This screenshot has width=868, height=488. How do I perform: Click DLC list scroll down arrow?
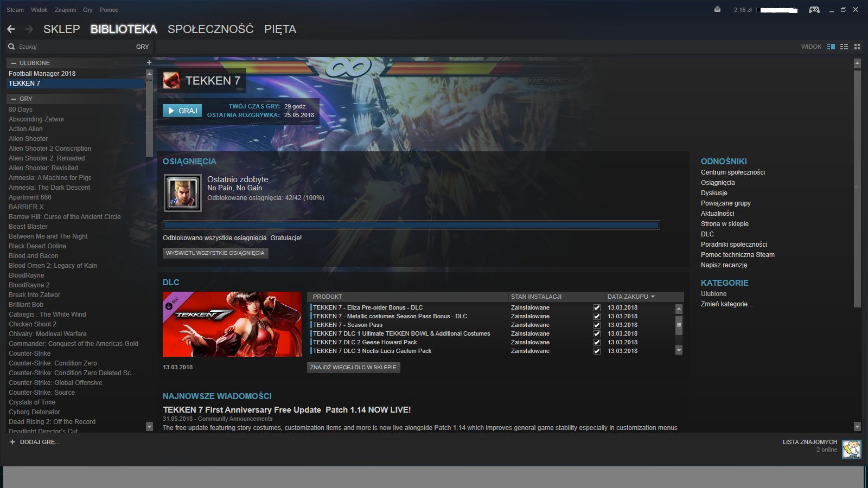[x=679, y=350]
